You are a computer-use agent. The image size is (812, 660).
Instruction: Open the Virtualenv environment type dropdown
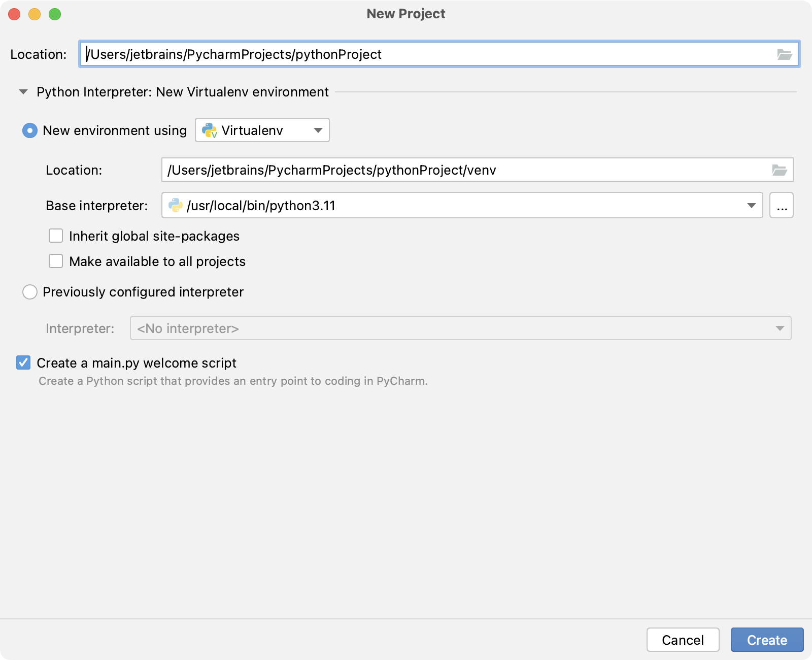coord(318,130)
